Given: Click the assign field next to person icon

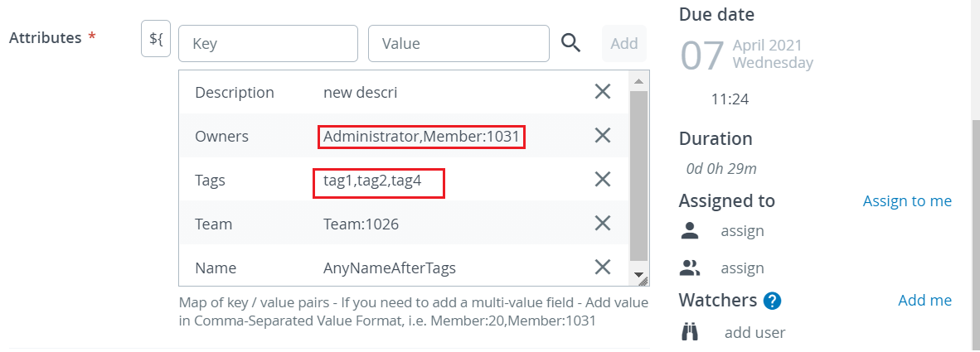Looking at the screenshot, I should 743,231.
